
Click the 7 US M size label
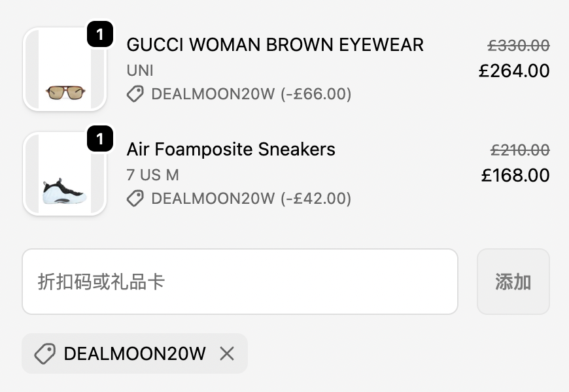(x=152, y=175)
